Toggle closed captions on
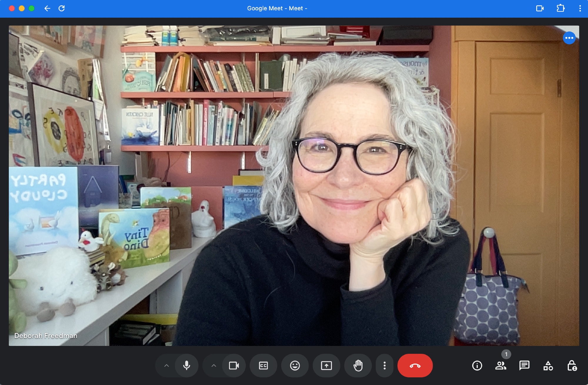 pyautogui.click(x=263, y=366)
